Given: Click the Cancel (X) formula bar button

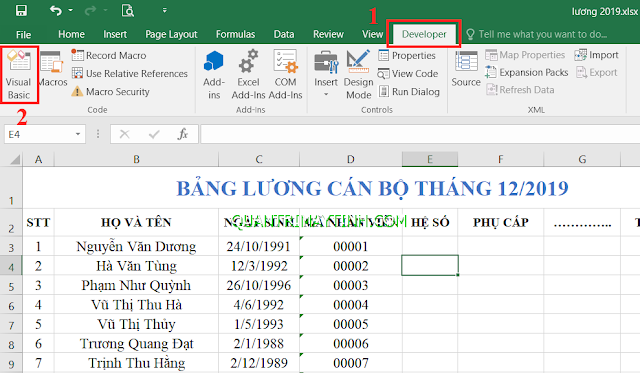Looking at the screenshot, I should click(125, 134).
